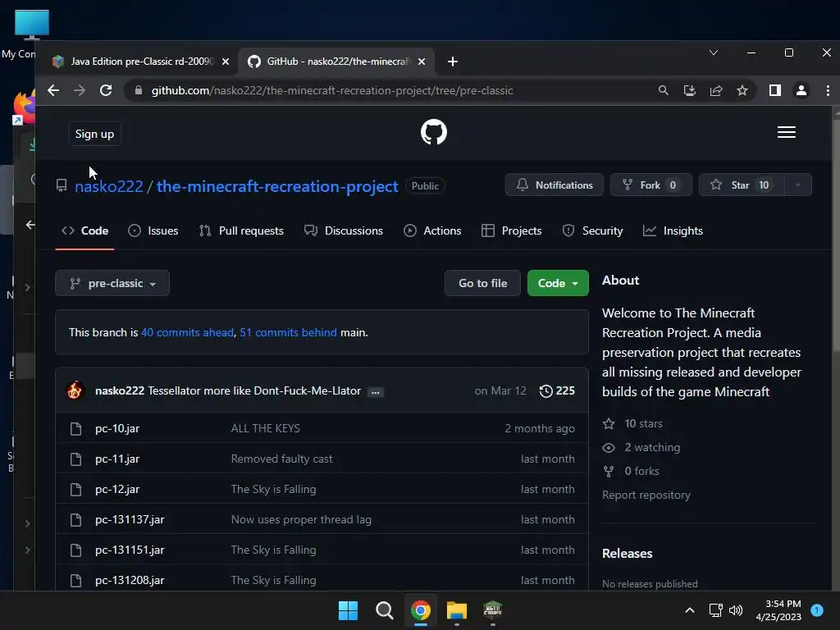The height and width of the screenshot is (630, 840).
Task: Click the Minecraft launcher taskbar icon
Action: [x=493, y=609]
